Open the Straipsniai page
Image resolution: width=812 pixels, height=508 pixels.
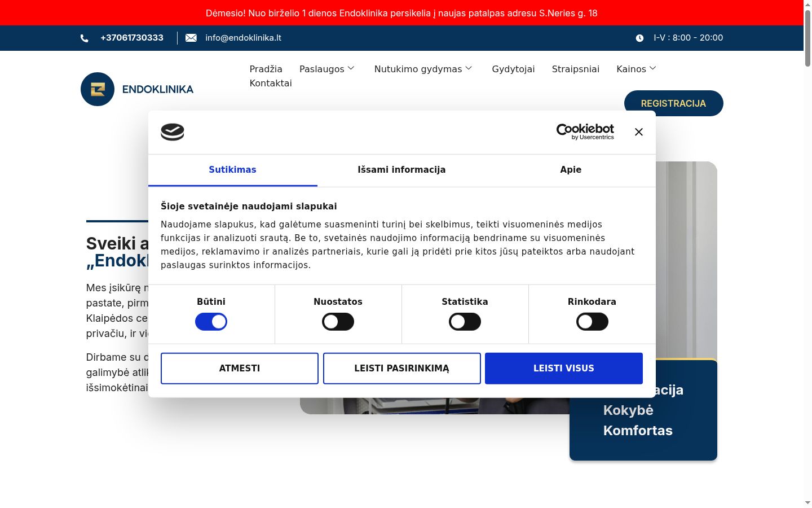[576, 69]
